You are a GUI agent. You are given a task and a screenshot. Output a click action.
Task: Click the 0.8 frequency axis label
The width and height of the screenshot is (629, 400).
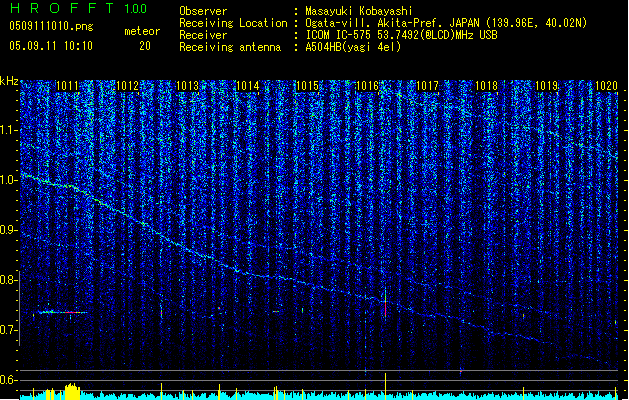coord(9,280)
